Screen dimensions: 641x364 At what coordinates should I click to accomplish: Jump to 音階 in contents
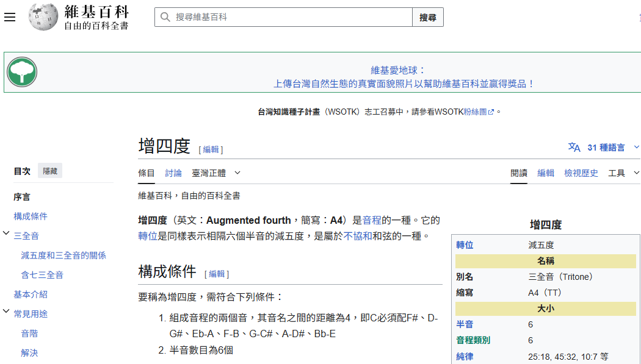pos(29,334)
